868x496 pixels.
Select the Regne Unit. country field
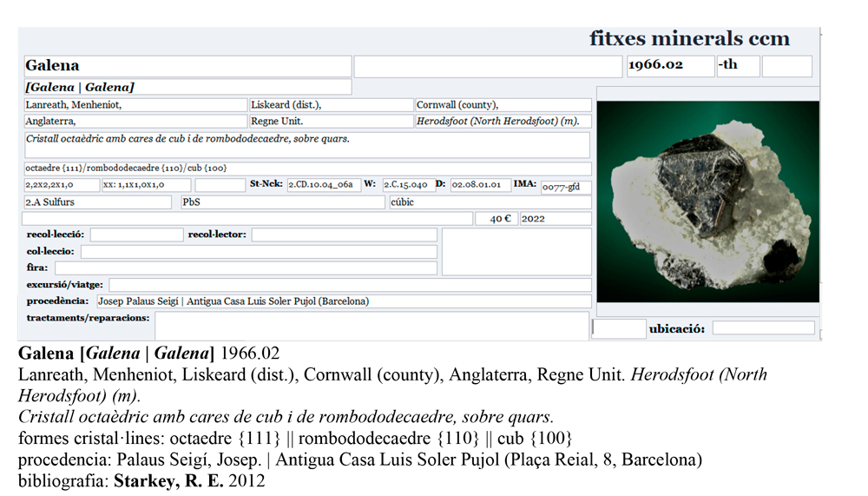[331, 121]
